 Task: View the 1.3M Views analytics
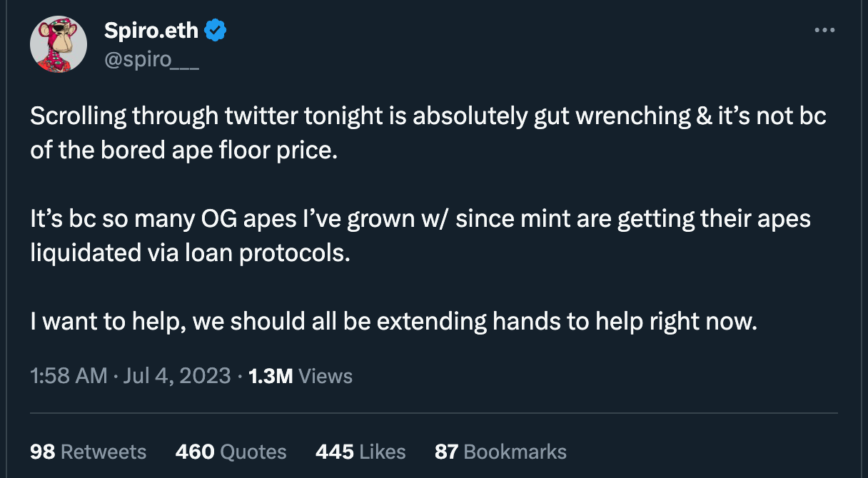click(300, 376)
